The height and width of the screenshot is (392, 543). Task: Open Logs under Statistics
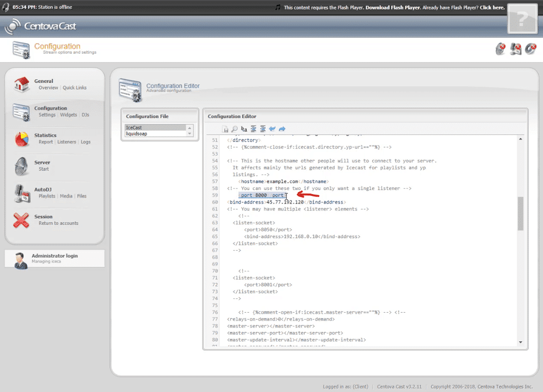[x=85, y=142]
